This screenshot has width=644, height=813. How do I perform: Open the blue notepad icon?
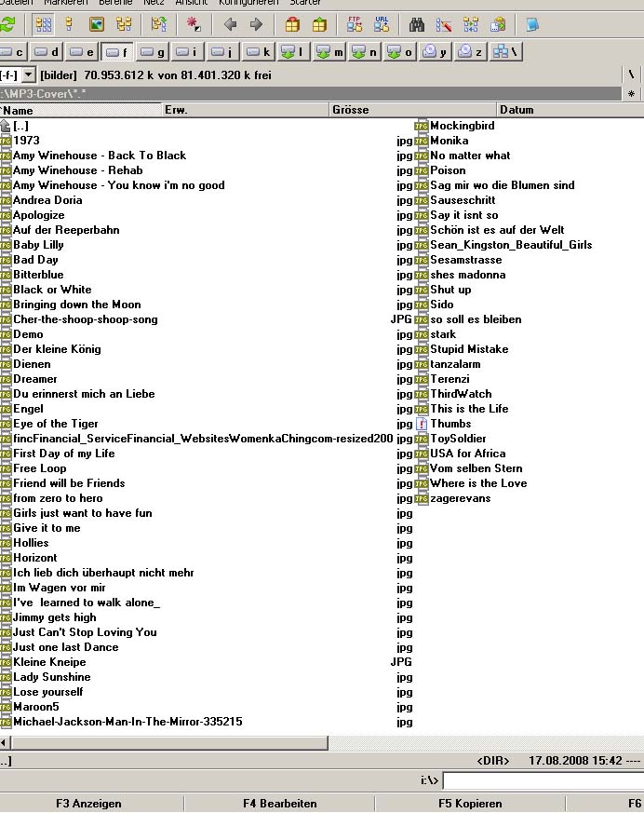click(x=532, y=24)
